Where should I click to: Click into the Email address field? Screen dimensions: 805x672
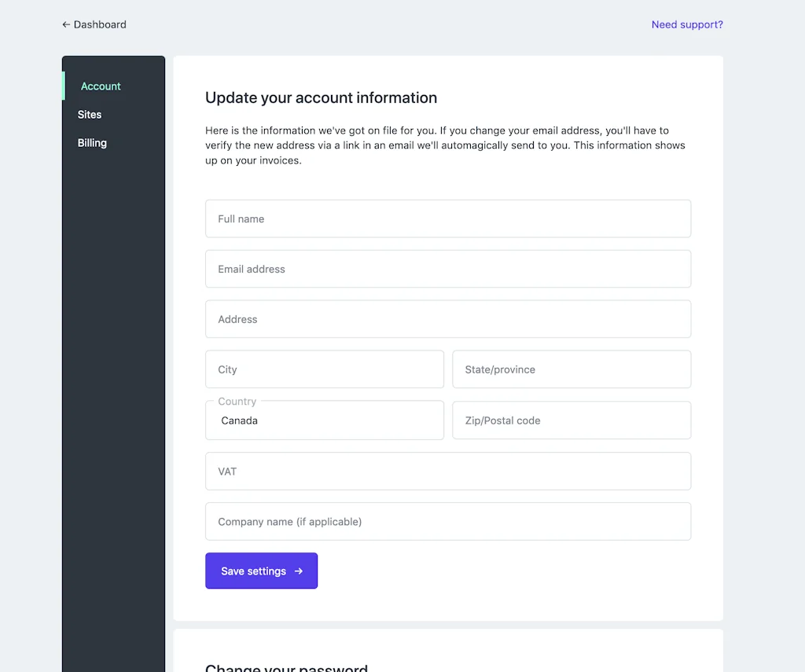(448, 269)
